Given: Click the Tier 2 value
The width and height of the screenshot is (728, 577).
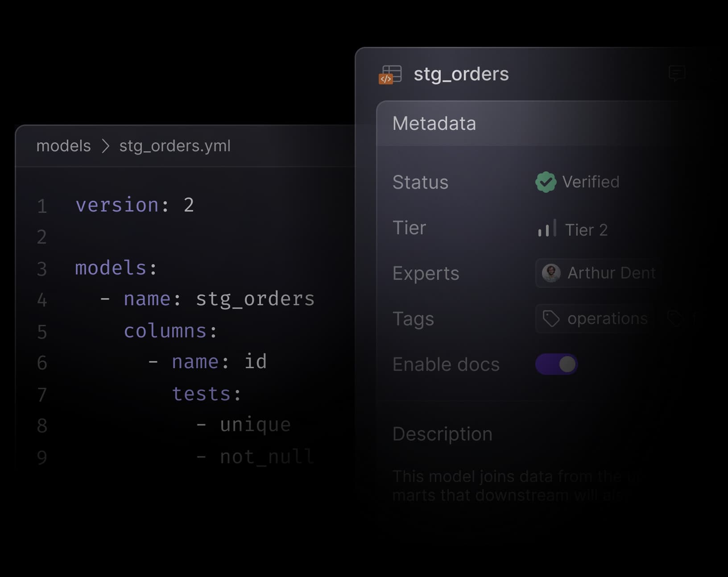Looking at the screenshot, I should pyautogui.click(x=586, y=230).
